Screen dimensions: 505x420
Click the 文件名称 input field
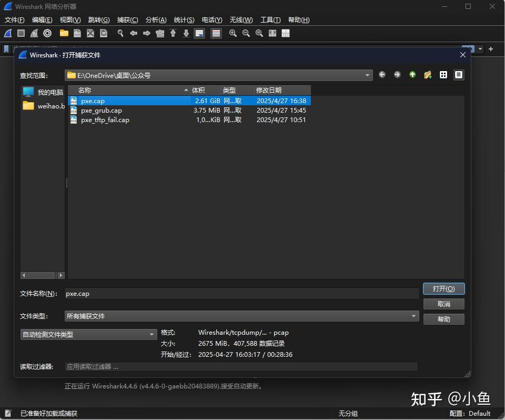coord(241,294)
